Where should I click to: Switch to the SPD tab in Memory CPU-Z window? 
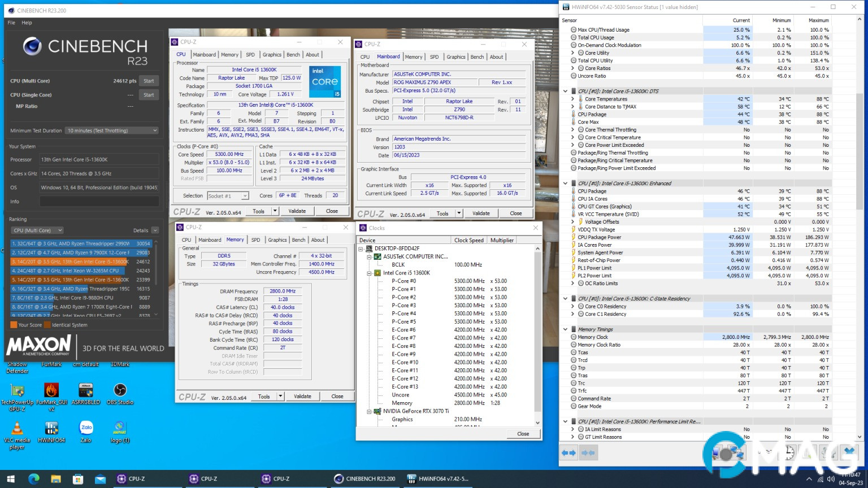pyautogui.click(x=255, y=240)
